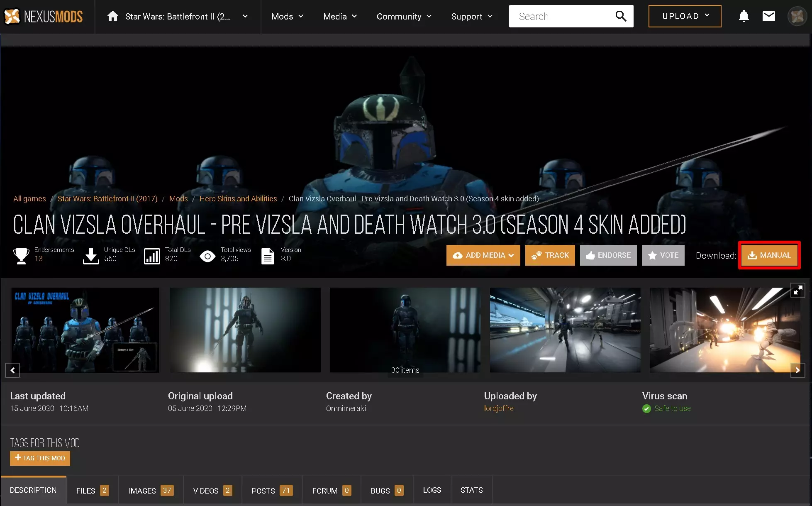This screenshot has width=812, height=506.
Task: Open uploader lordjoffre profile link
Action: point(498,408)
